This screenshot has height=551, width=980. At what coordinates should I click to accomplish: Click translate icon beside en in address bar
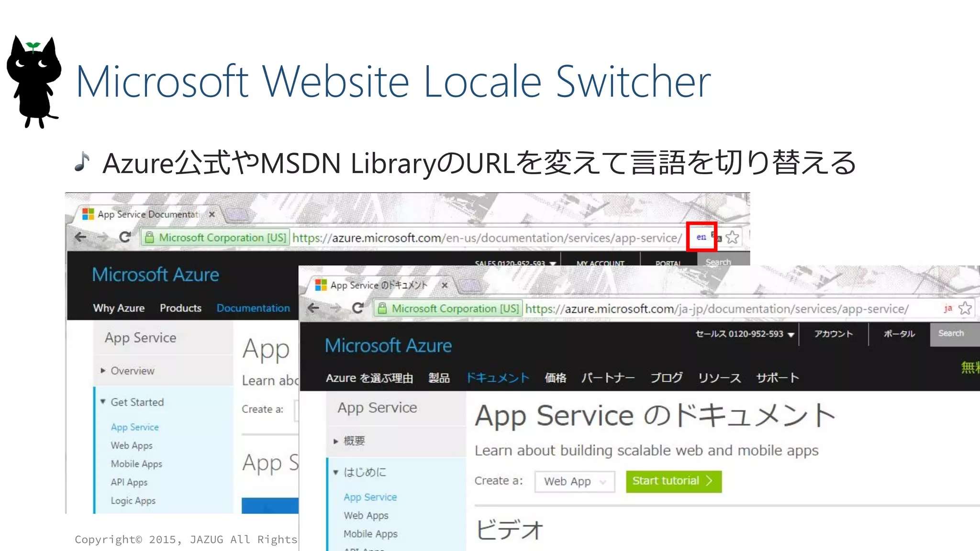pos(716,236)
